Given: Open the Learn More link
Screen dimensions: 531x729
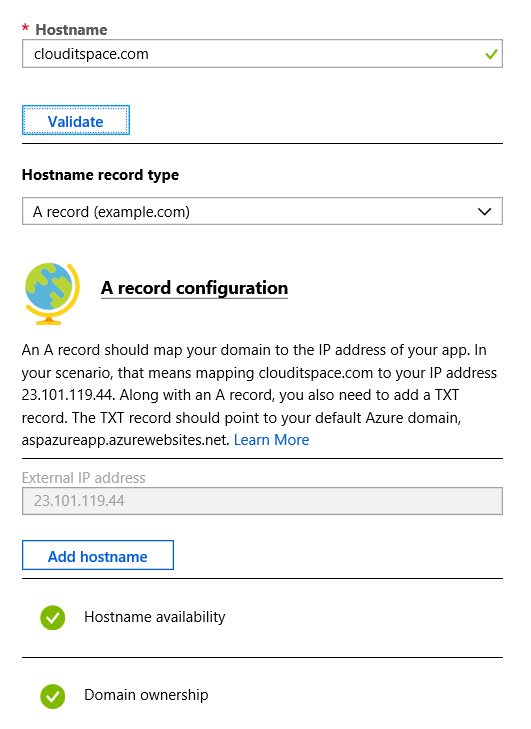Looking at the screenshot, I should point(272,440).
